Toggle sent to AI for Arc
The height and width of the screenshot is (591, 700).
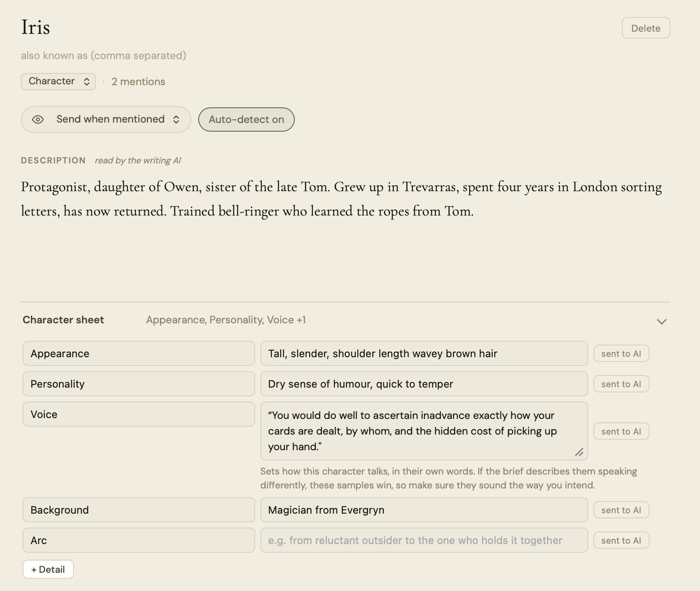[621, 541]
